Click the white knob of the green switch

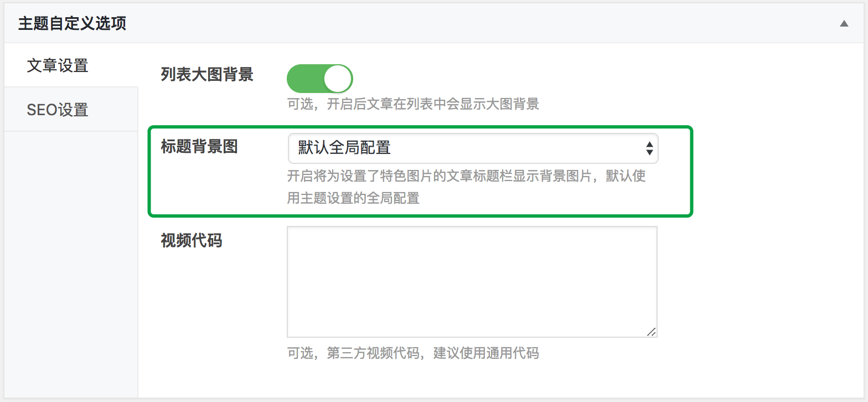point(338,79)
